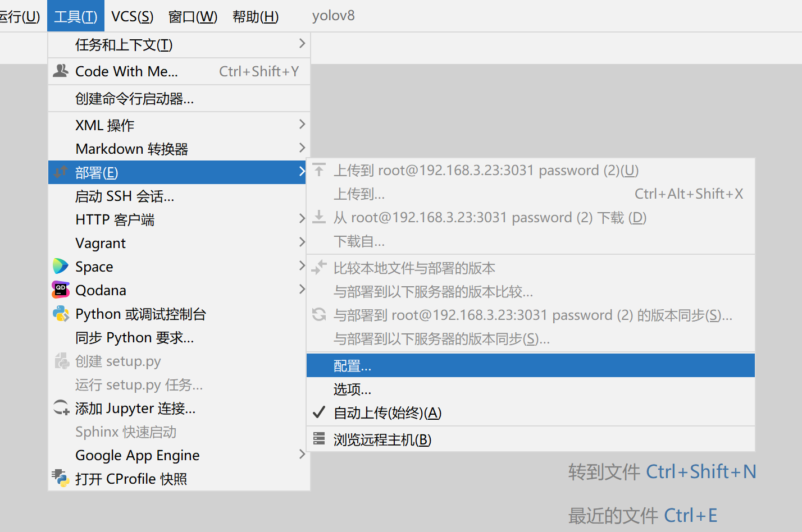Click the 添加 Jupyter 连接 icon
The height and width of the screenshot is (532, 802).
(x=61, y=408)
